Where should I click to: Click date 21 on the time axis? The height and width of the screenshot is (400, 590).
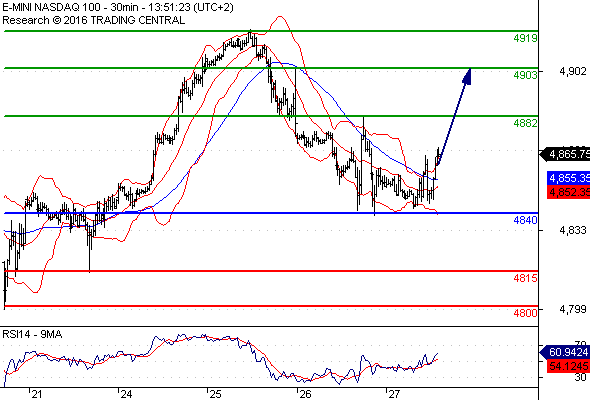[36, 394]
